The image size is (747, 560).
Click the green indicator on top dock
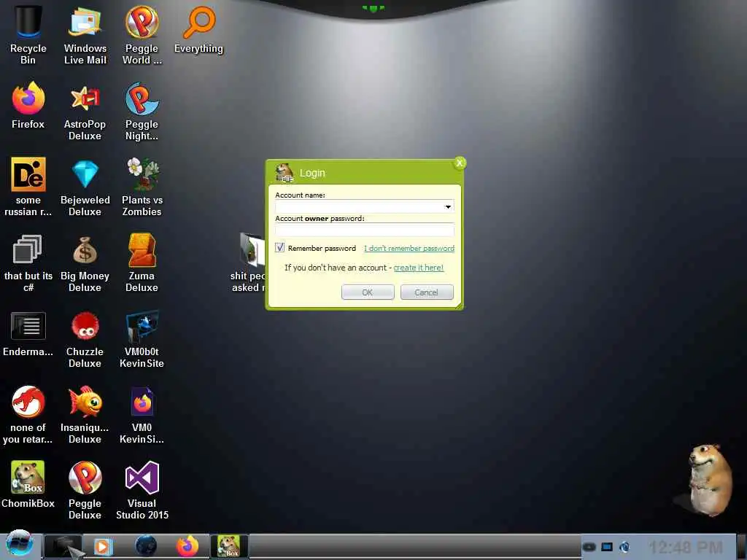373,8
